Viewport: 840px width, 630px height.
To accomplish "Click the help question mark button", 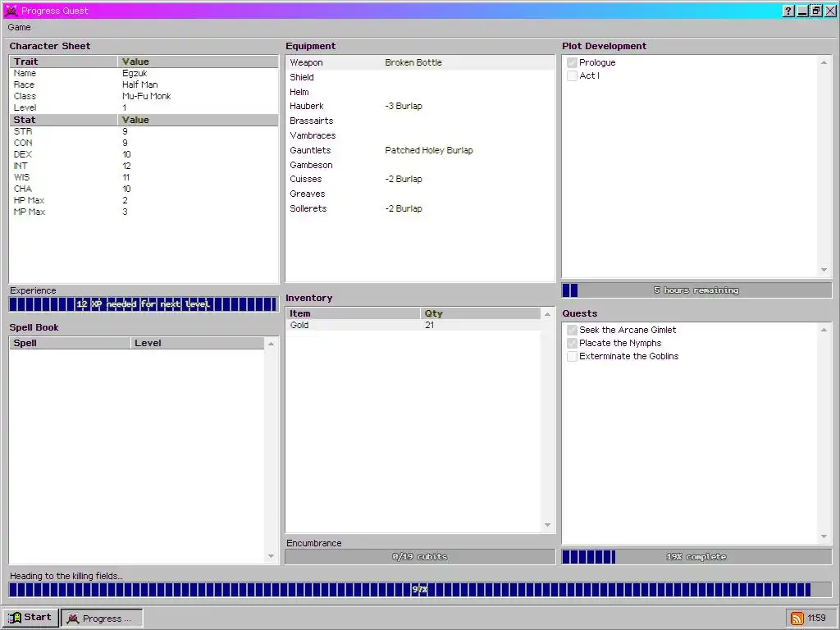I will tap(788, 11).
